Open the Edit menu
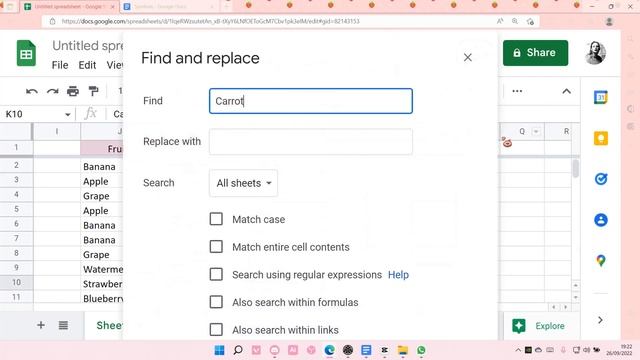This screenshot has width=640, height=360. [87, 65]
